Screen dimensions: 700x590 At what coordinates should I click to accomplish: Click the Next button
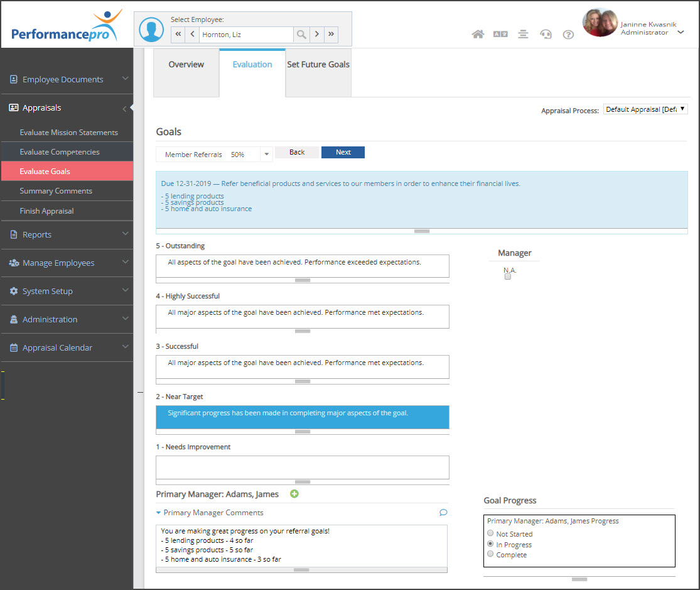click(343, 152)
